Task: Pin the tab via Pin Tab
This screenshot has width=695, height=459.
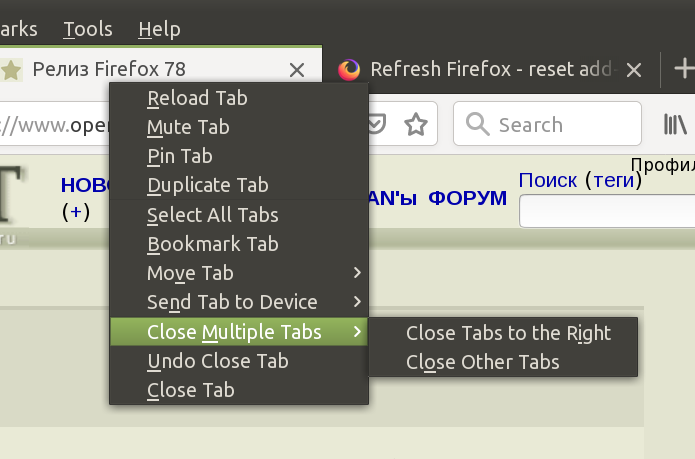Action: pos(180,156)
